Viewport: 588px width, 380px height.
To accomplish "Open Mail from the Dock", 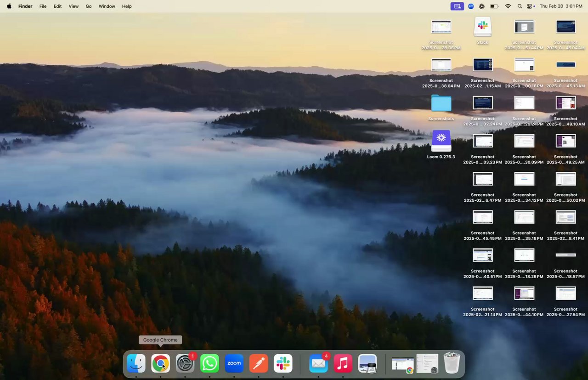I will click(x=318, y=363).
